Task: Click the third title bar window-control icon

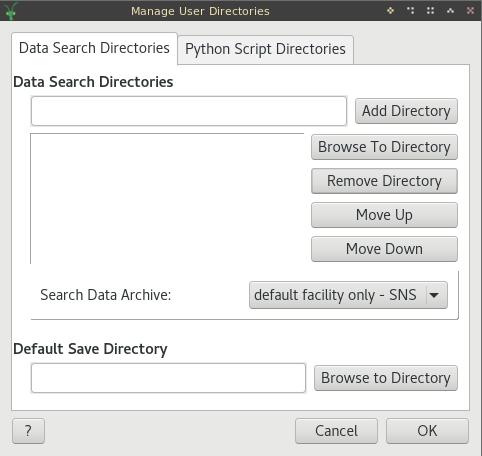Action: pyautogui.click(x=430, y=11)
